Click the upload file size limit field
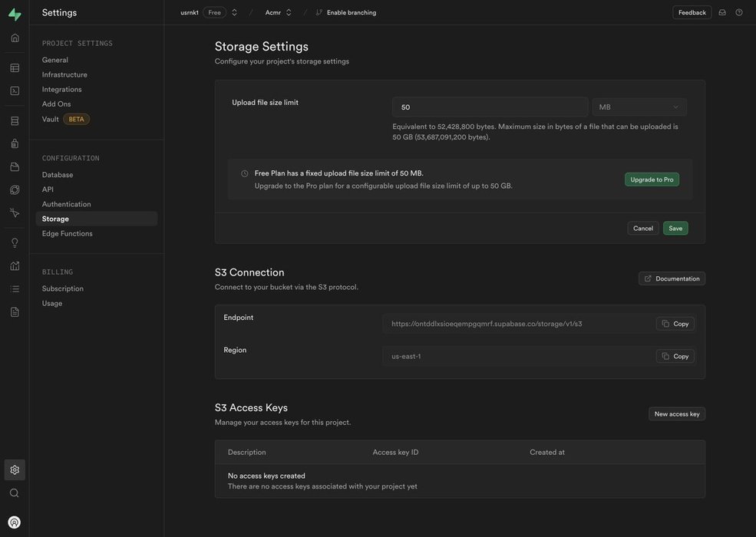 pos(490,107)
